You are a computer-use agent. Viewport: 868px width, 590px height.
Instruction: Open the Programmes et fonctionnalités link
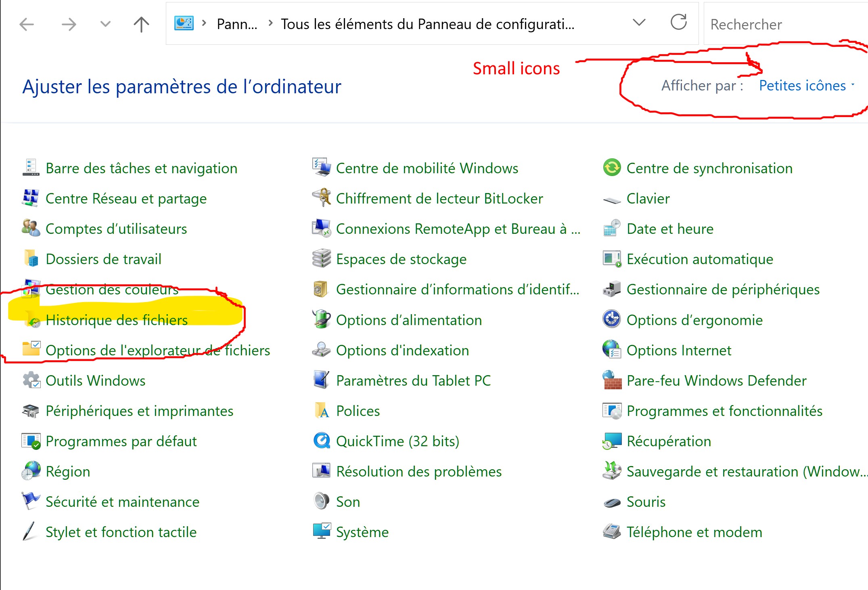[724, 411]
